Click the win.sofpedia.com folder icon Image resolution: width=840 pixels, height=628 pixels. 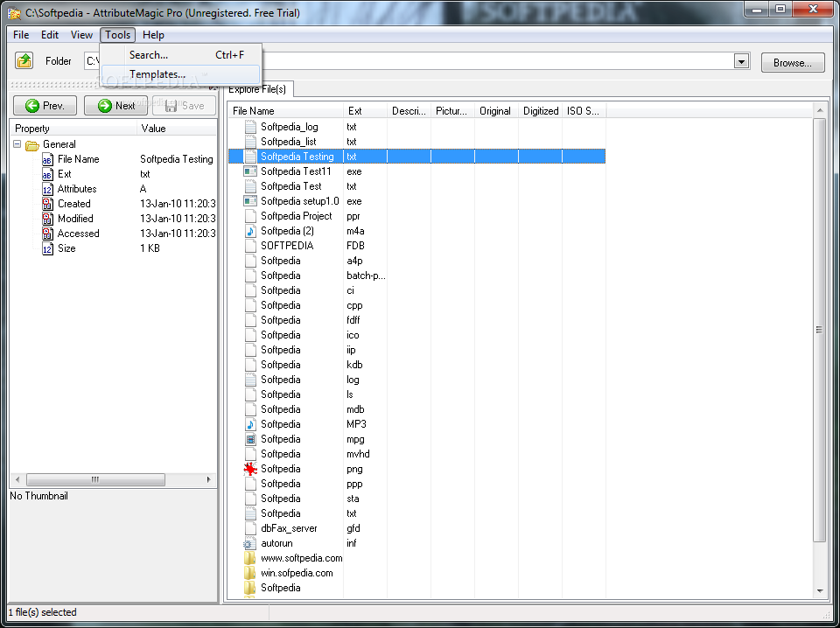(250, 574)
